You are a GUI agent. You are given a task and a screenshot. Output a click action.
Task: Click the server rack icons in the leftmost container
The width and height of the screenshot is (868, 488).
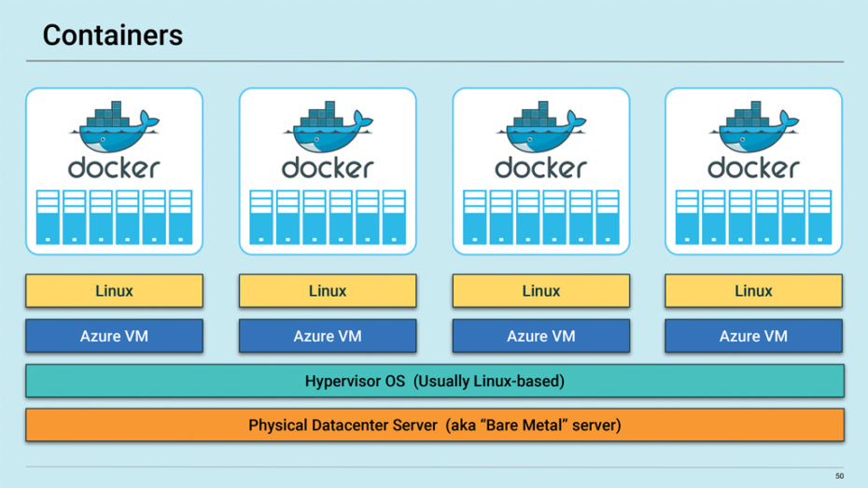point(114,217)
